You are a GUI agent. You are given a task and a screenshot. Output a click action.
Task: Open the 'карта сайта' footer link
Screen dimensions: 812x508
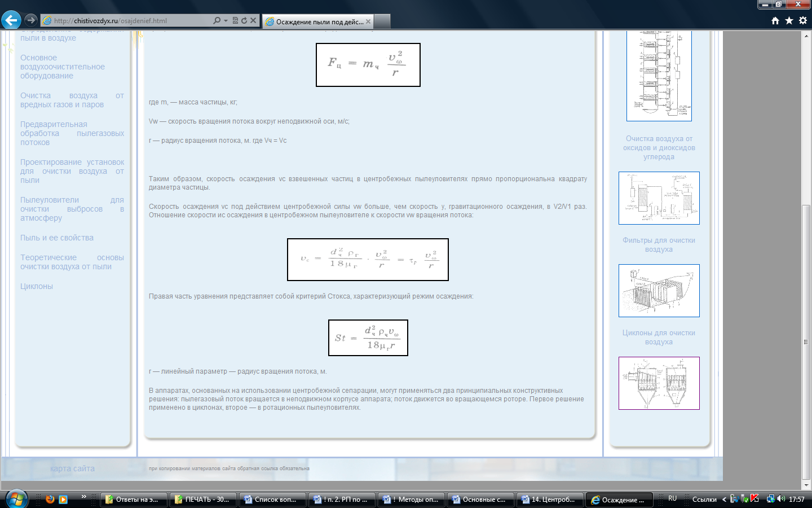pos(72,468)
